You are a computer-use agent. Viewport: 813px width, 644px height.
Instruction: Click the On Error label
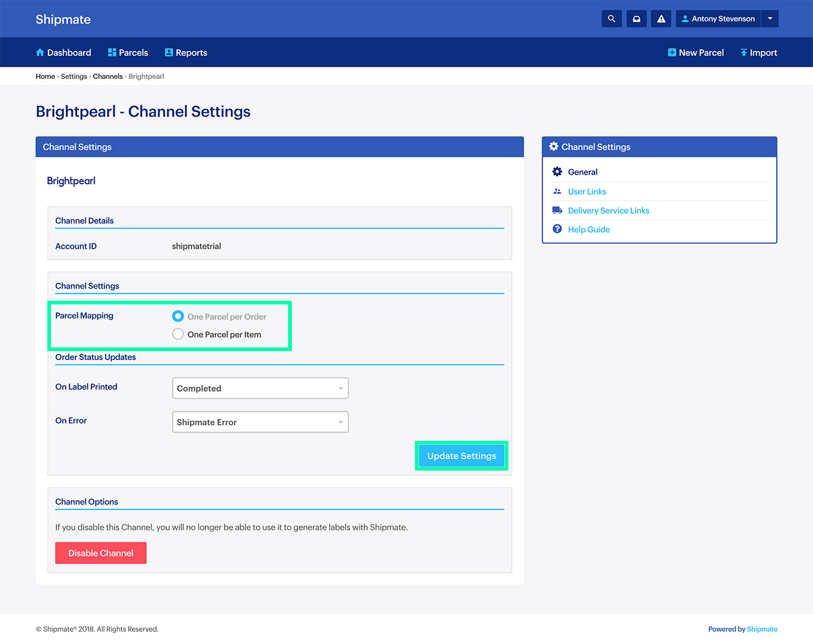[x=71, y=421]
